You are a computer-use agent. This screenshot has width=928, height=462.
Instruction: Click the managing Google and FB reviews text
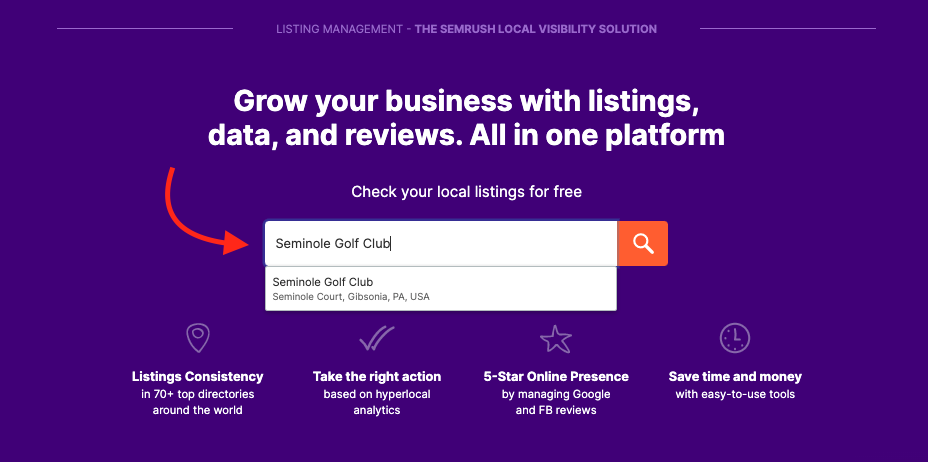click(556, 402)
